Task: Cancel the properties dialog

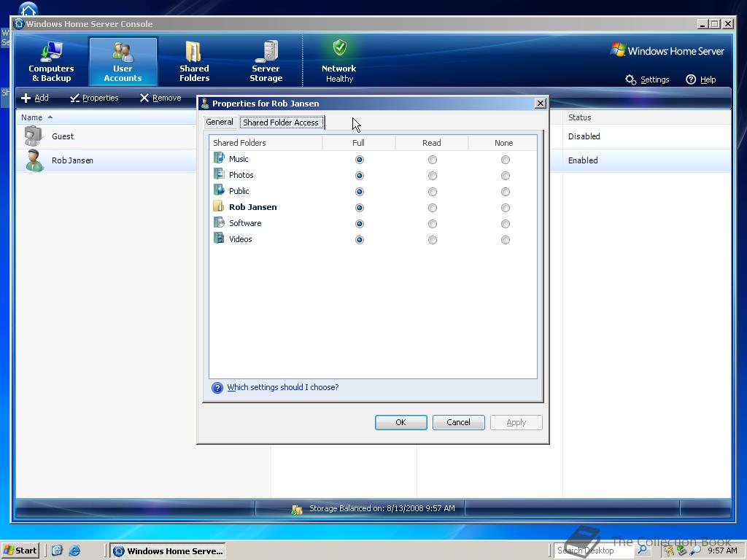Action: pyautogui.click(x=458, y=422)
